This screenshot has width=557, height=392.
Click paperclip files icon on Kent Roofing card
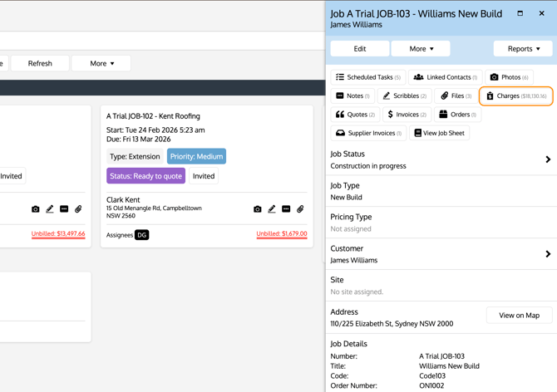(x=300, y=209)
